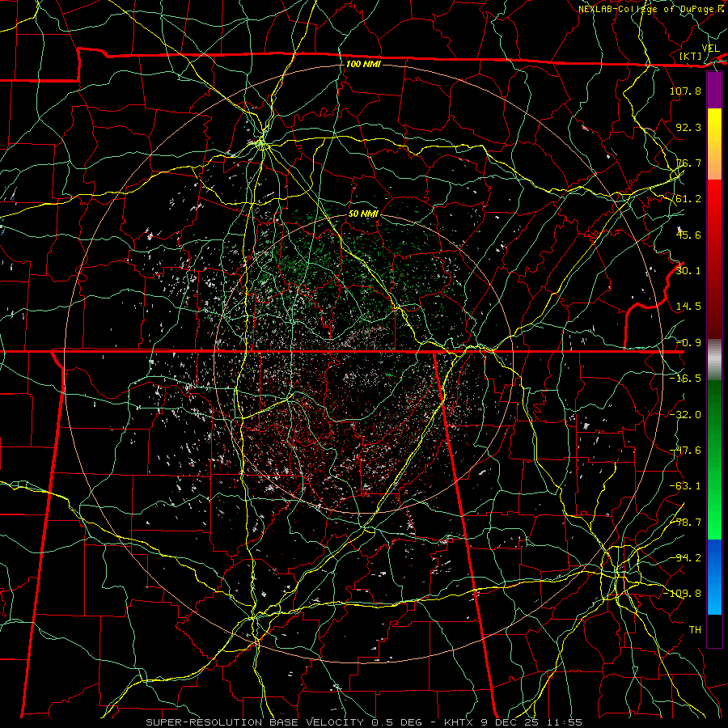Click the -16.5 legend value
Image resolution: width=728 pixels, height=728 pixels.
[685, 379]
